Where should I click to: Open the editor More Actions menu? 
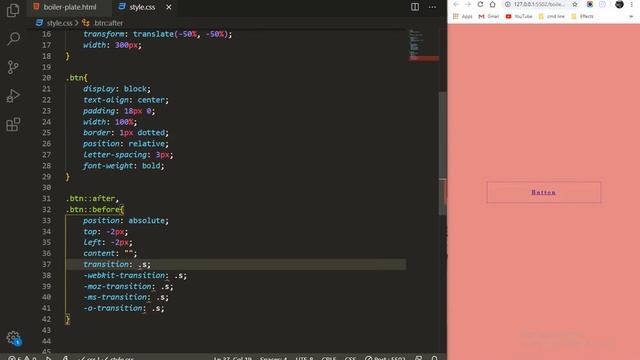tap(432, 7)
